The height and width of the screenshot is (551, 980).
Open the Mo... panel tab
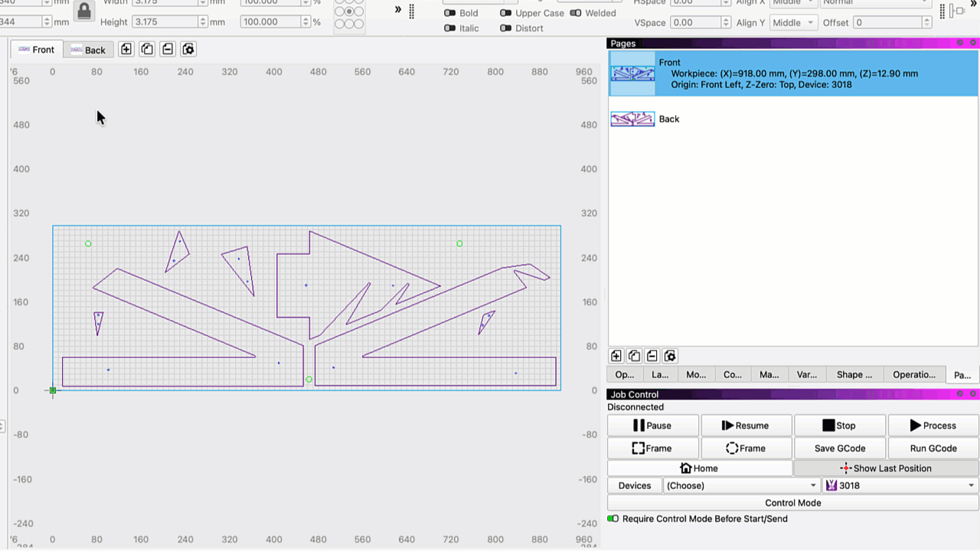point(696,374)
